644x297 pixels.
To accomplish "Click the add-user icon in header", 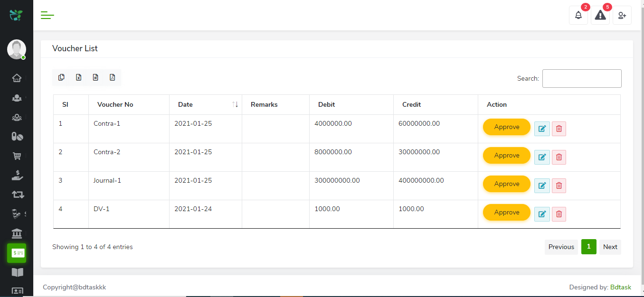I will coord(622,15).
